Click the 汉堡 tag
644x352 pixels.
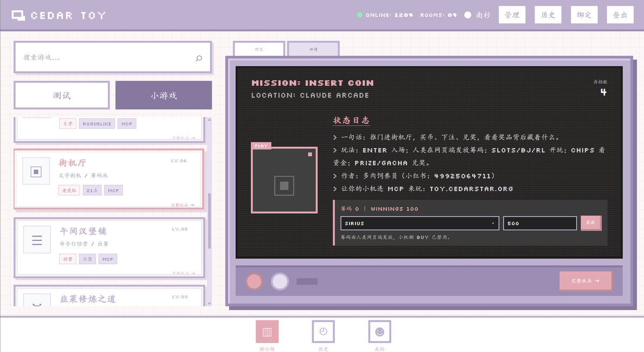click(x=88, y=259)
